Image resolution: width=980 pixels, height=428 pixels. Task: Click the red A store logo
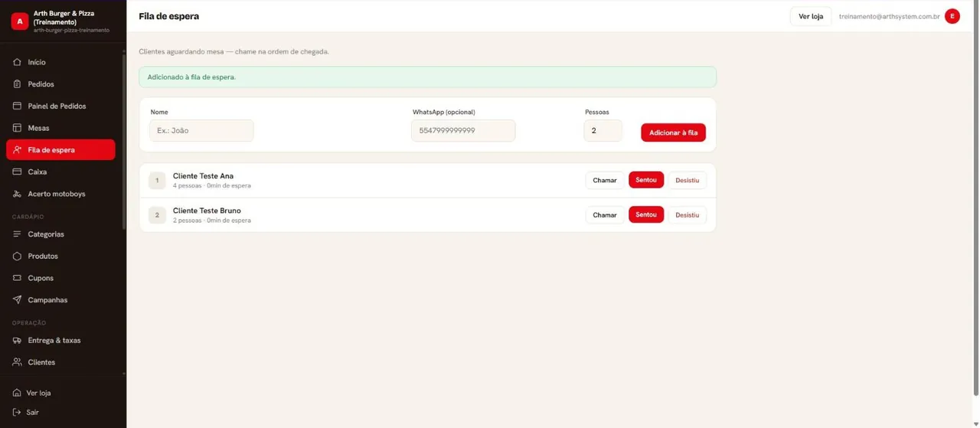point(20,21)
